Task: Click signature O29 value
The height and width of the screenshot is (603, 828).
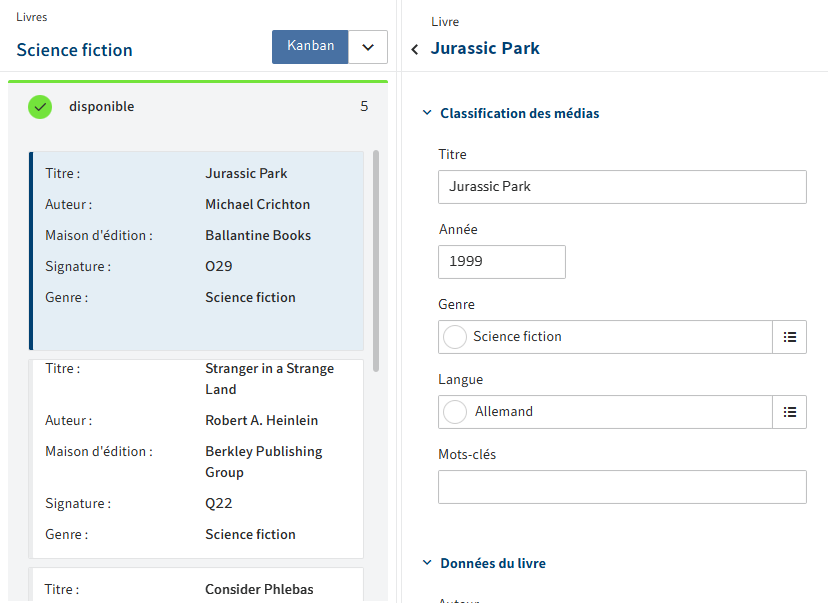Action: coord(219,266)
